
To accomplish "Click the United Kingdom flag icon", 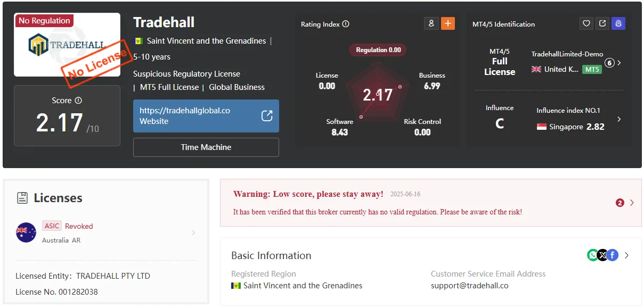I will [536, 69].
